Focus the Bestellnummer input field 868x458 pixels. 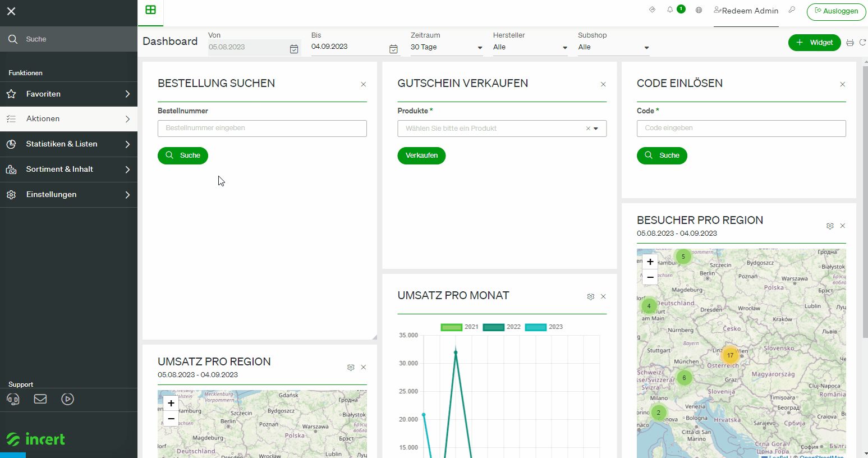pos(262,129)
